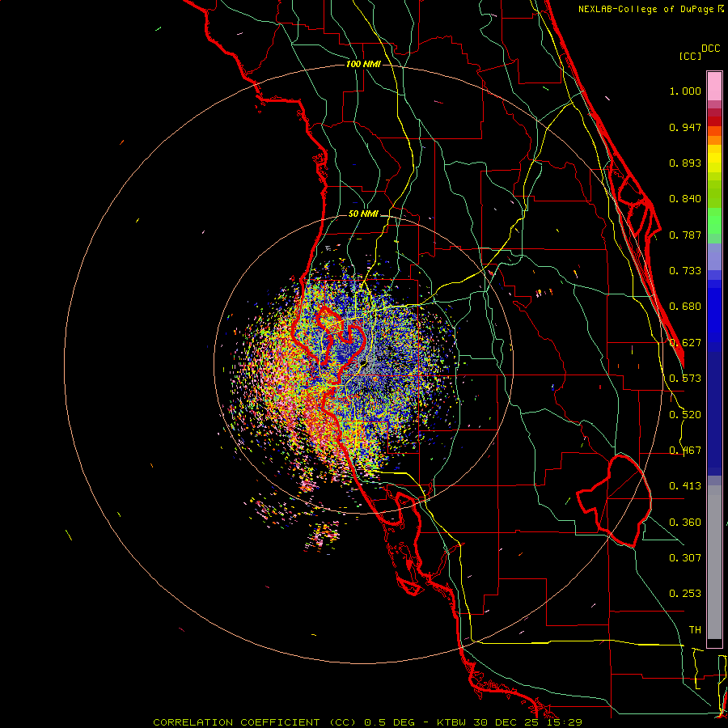Click the 0.573 scale value
Viewport: 728px width, 728px height.
(685, 379)
